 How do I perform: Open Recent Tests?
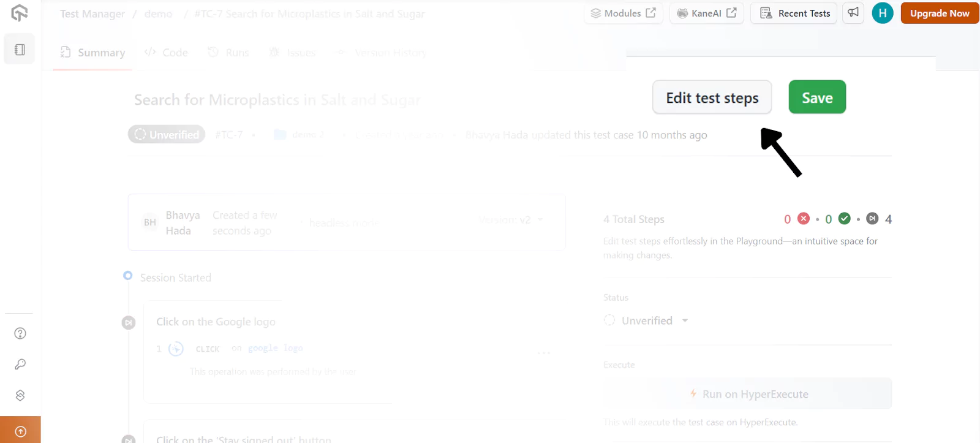(794, 13)
